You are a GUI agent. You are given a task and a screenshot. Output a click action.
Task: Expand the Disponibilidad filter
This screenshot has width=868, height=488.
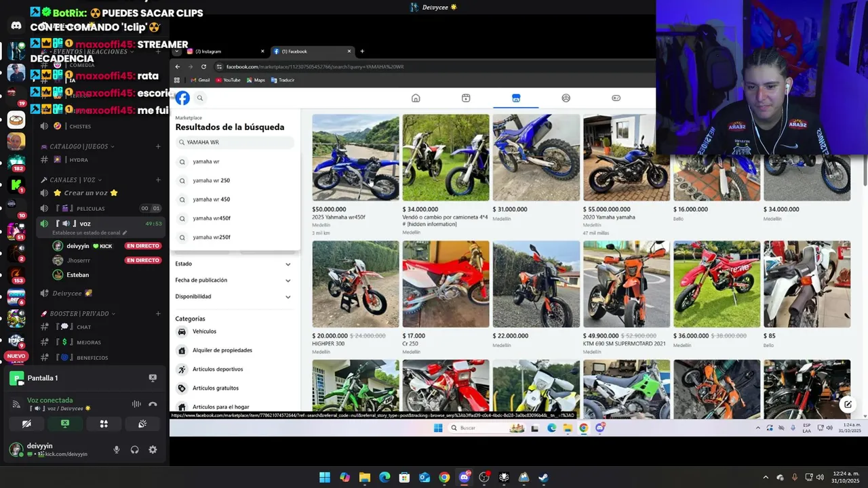[x=233, y=296]
